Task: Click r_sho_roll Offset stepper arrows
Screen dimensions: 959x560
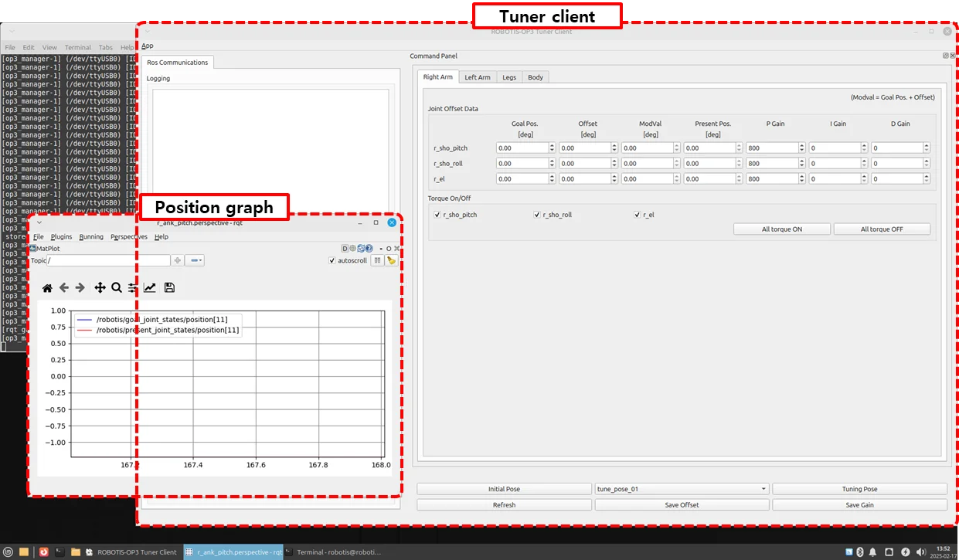Action: tap(614, 163)
